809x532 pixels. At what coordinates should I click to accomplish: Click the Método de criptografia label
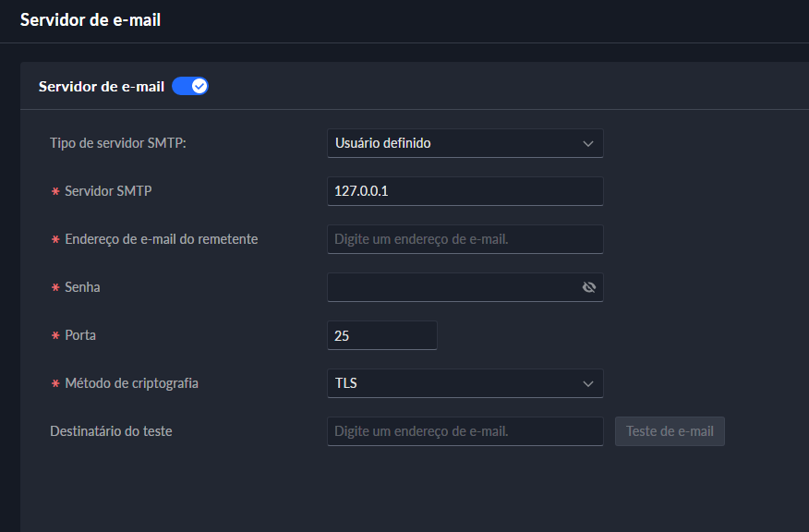click(131, 383)
